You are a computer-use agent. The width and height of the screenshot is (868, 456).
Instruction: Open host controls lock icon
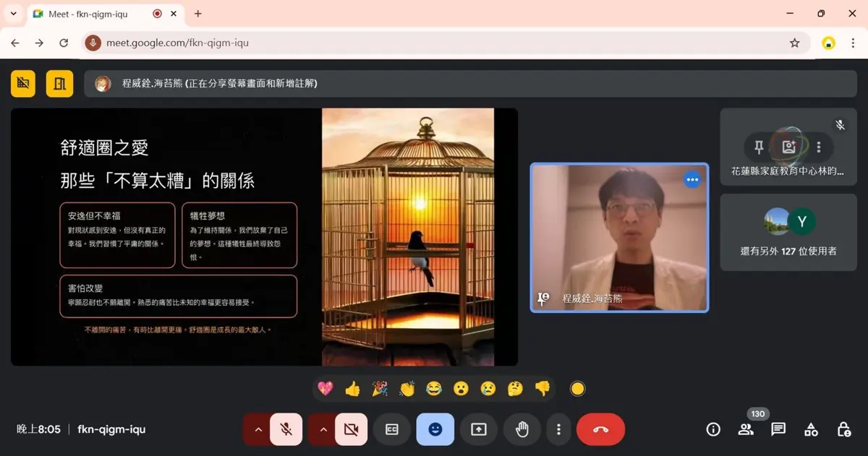coord(843,429)
